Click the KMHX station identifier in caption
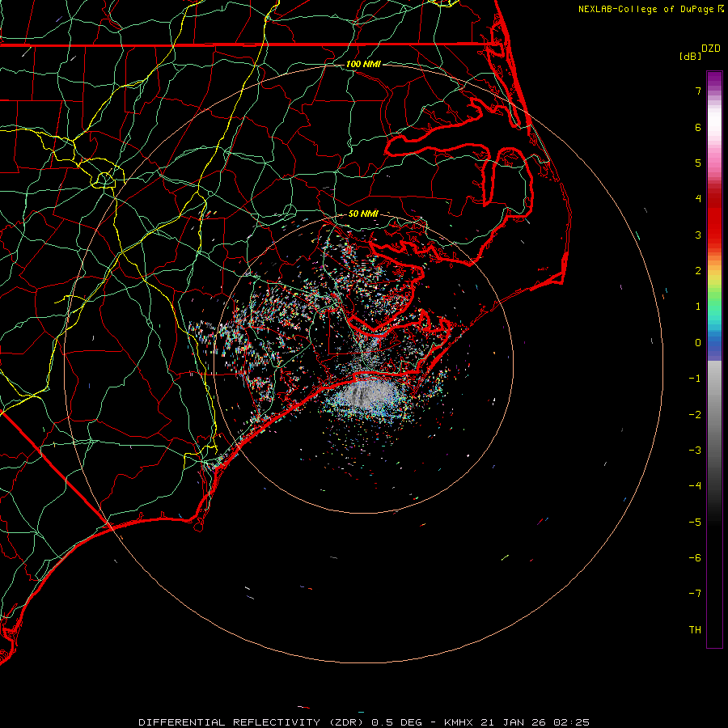 [459, 722]
